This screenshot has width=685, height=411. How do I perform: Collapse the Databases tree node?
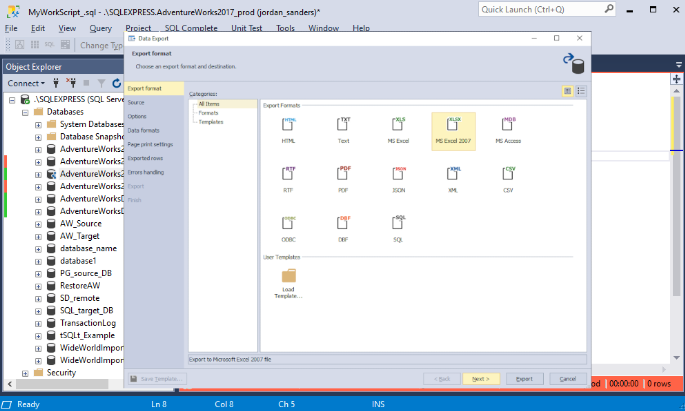(24, 112)
